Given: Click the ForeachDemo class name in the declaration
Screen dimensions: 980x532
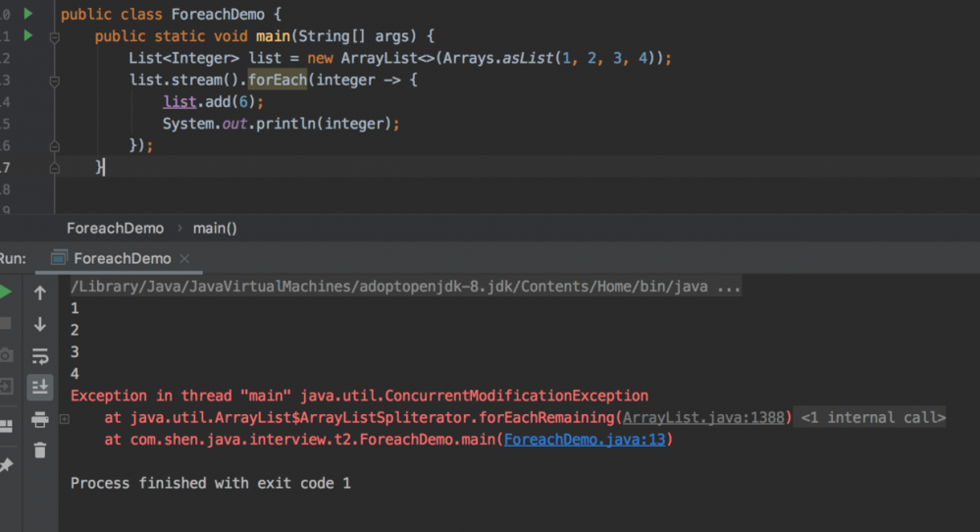Looking at the screenshot, I should pos(218,14).
